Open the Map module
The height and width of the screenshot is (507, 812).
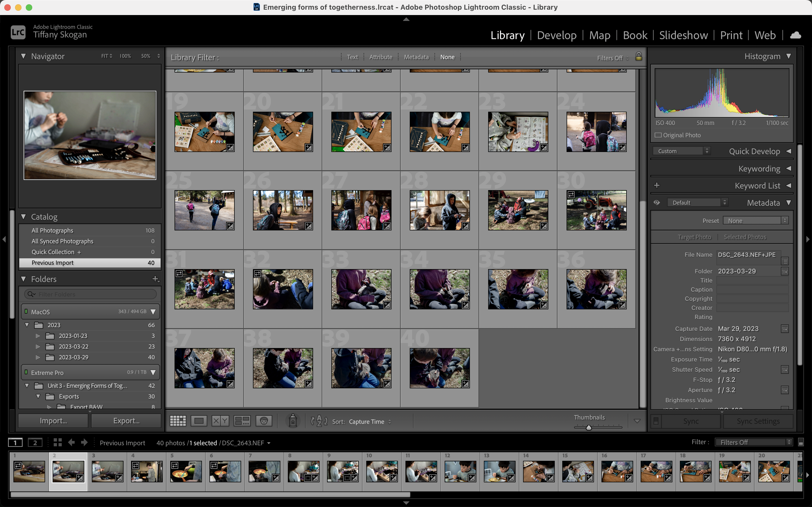(x=599, y=35)
